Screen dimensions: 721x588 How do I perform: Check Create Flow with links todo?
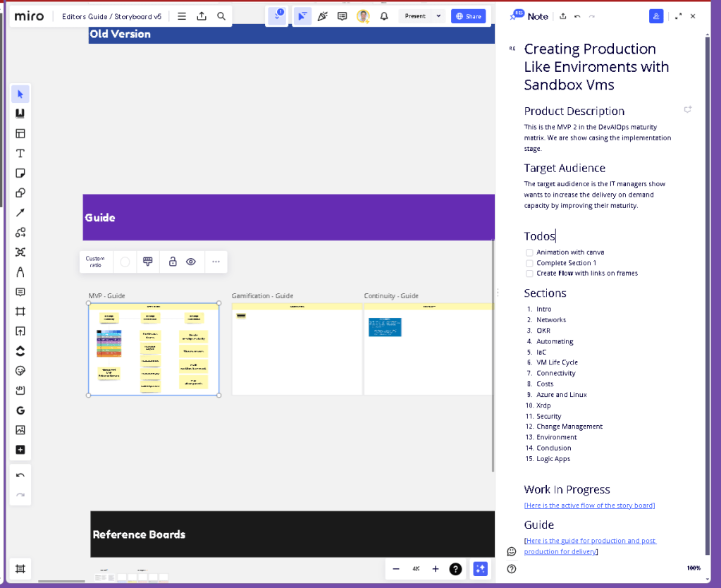point(529,274)
